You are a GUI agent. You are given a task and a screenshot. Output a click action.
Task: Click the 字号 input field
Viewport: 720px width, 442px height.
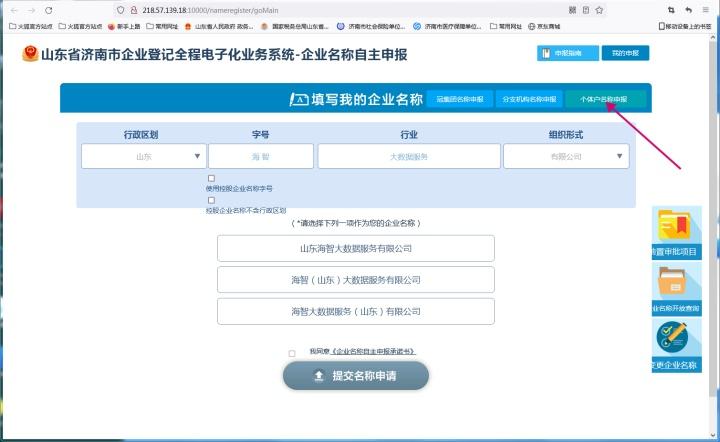pyautogui.click(x=261, y=156)
